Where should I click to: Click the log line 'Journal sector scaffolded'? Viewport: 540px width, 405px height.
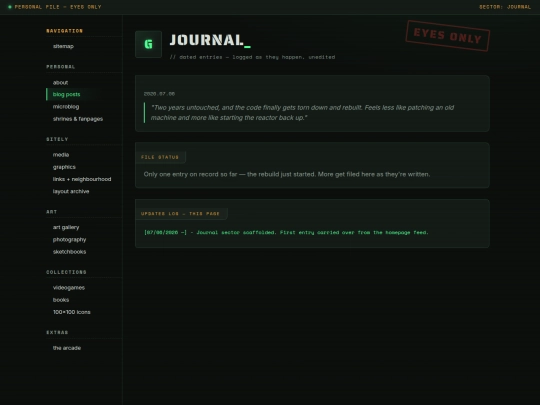click(x=286, y=232)
